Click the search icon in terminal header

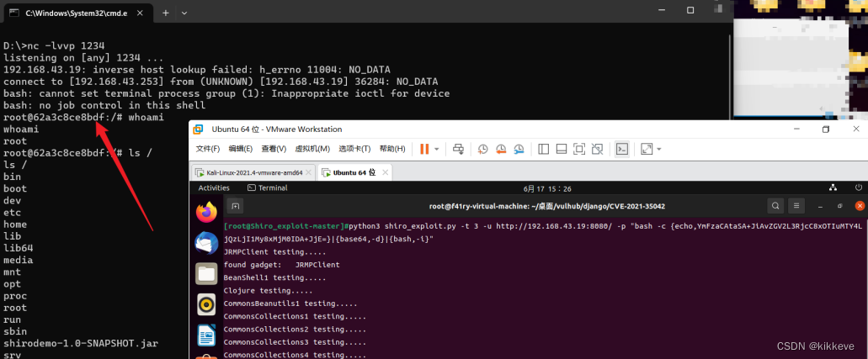click(x=775, y=206)
